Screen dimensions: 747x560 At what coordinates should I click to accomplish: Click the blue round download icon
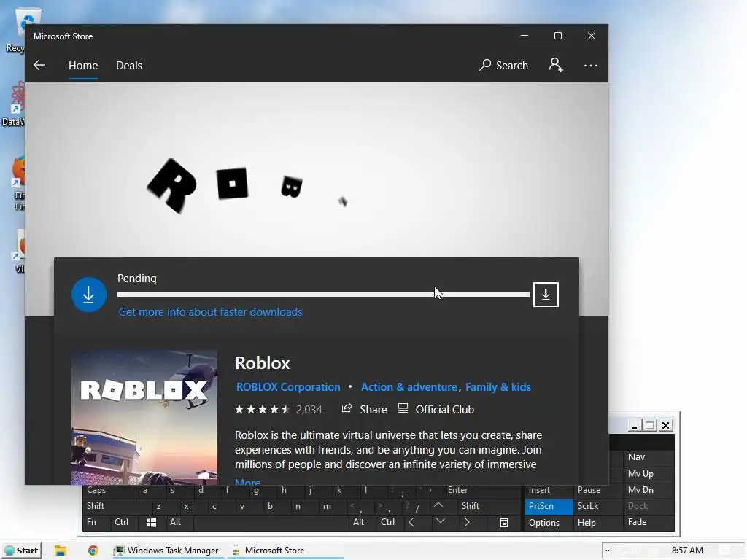pyautogui.click(x=88, y=295)
